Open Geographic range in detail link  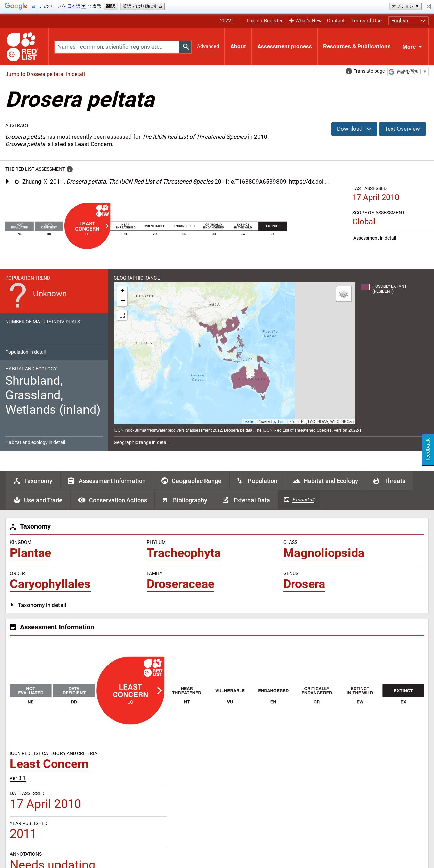[x=141, y=442]
